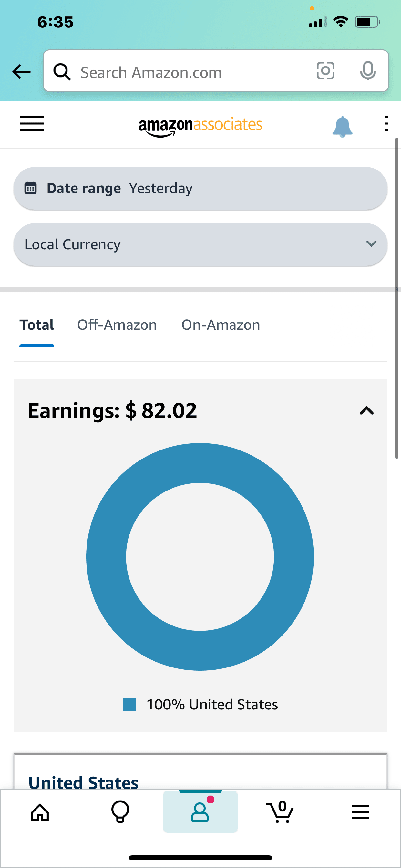Open the bottom-right menu icon
This screenshot has width=401, height=868.
(360, 812)
